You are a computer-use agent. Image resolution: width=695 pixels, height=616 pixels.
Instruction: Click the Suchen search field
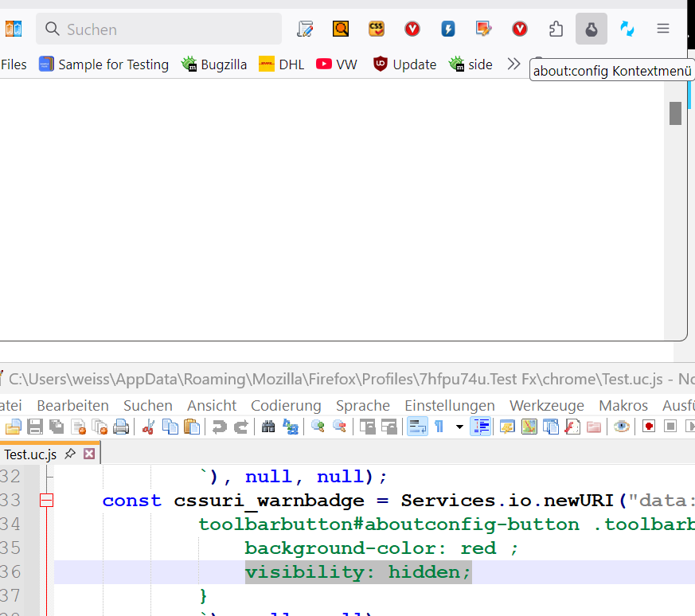point(159,29)
